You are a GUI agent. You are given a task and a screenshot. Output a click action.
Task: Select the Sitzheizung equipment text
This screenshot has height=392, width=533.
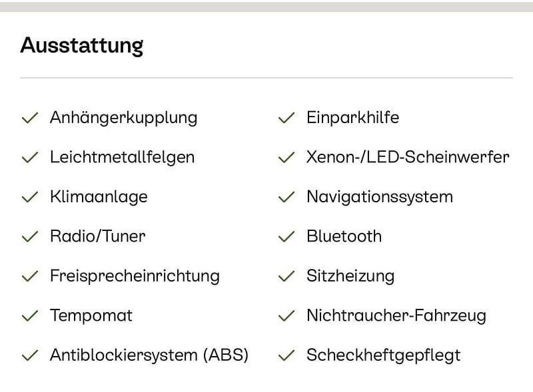pyautogui.click(x=350, y=276)
